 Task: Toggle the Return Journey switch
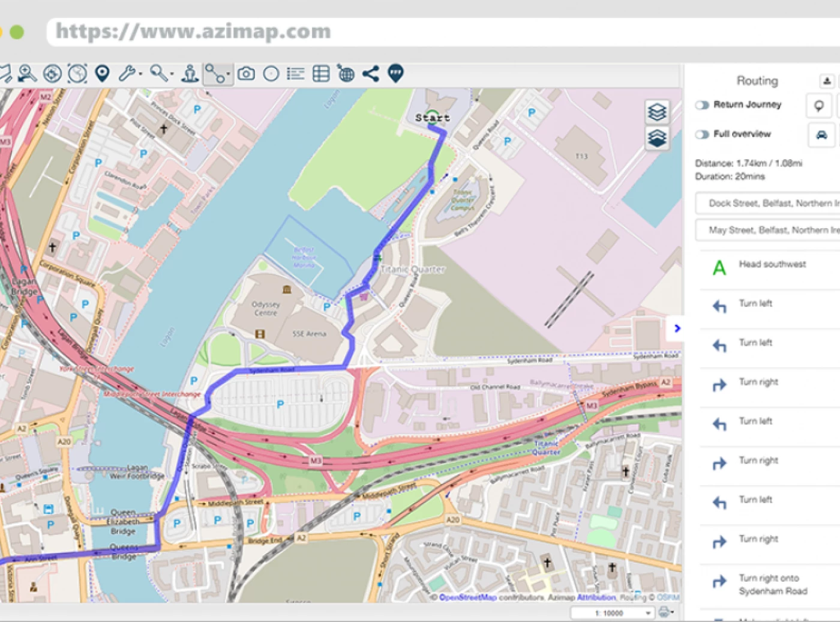pos(702,105)
